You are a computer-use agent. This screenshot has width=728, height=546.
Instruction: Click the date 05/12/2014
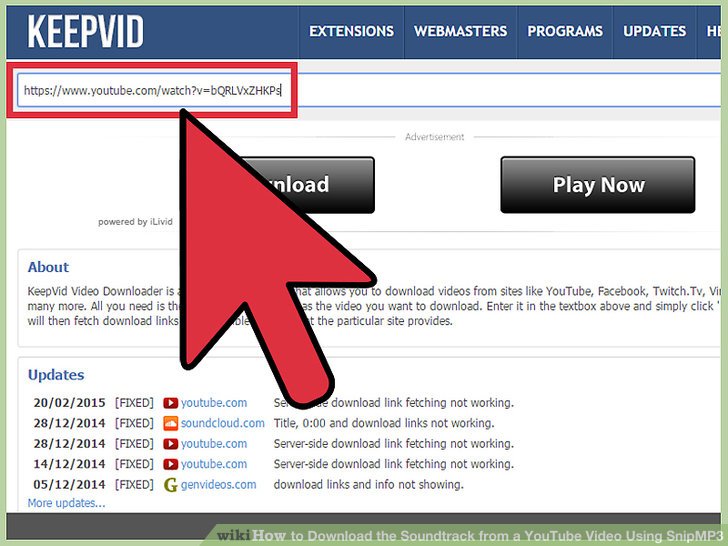[70, 485]
